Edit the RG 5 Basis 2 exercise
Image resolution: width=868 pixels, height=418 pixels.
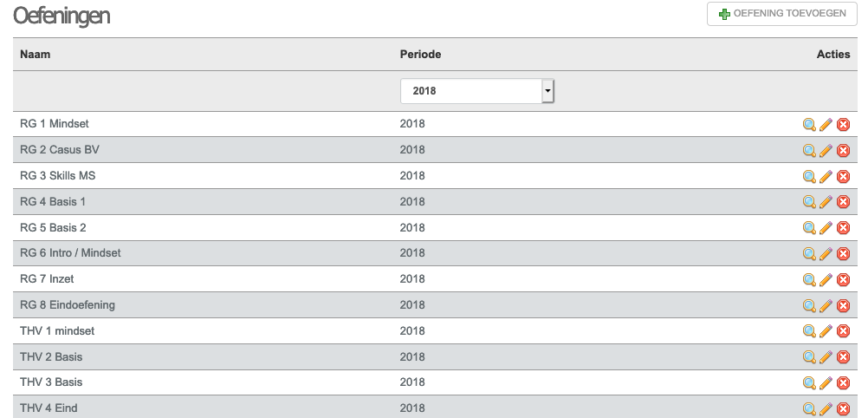[826, 228]
